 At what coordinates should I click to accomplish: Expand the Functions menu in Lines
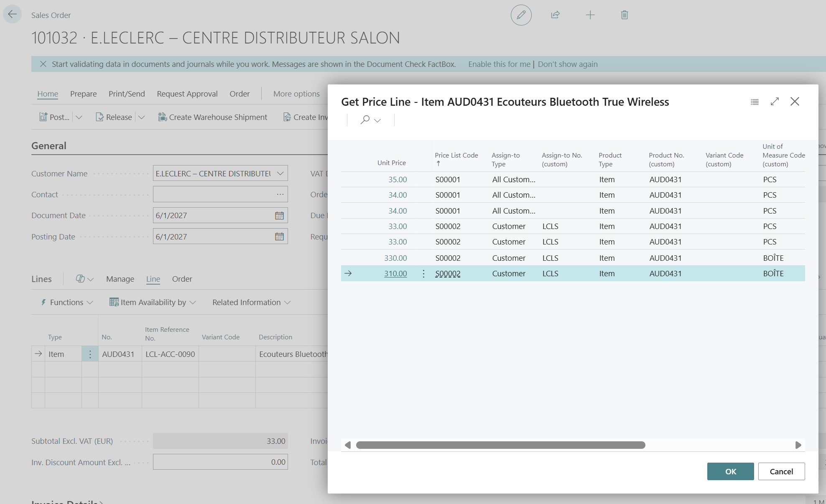point(67,302)
